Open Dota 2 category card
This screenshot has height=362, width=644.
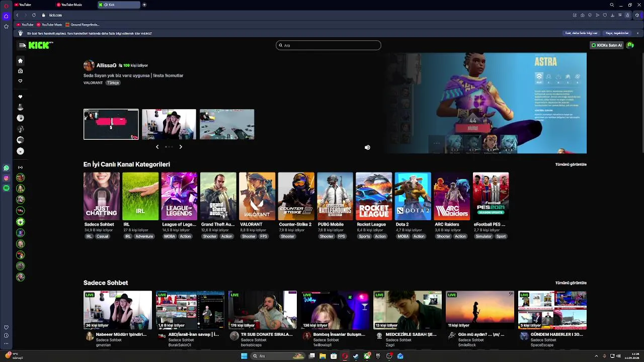[x=413, y=196]
